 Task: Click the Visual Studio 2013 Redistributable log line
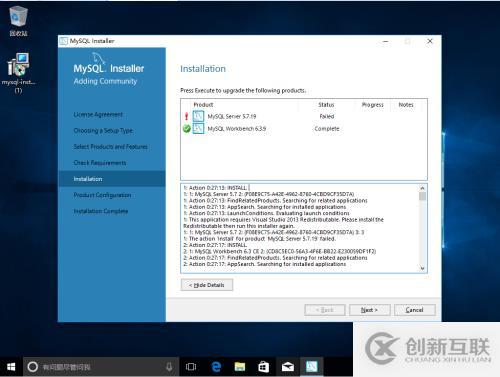pos(283,223)
